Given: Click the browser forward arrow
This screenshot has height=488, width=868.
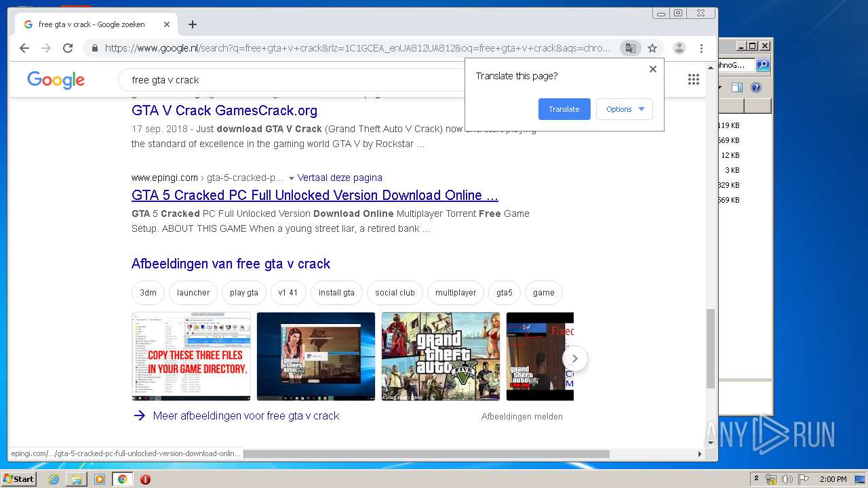Looking at the screenshot, I should (46, 48).
